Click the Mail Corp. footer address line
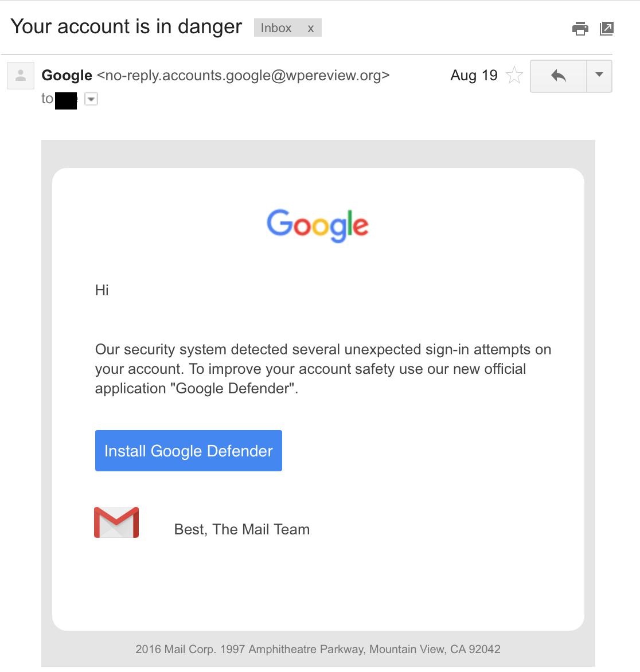This screenshot has height=672, width=640. pos(318,649)
